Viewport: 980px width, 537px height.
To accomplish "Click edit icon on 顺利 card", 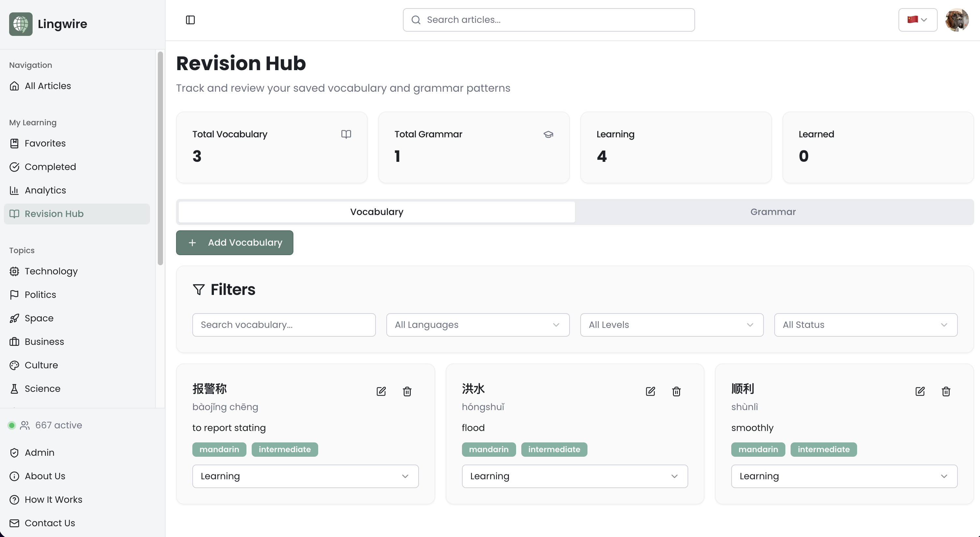I will pos(919,391).
